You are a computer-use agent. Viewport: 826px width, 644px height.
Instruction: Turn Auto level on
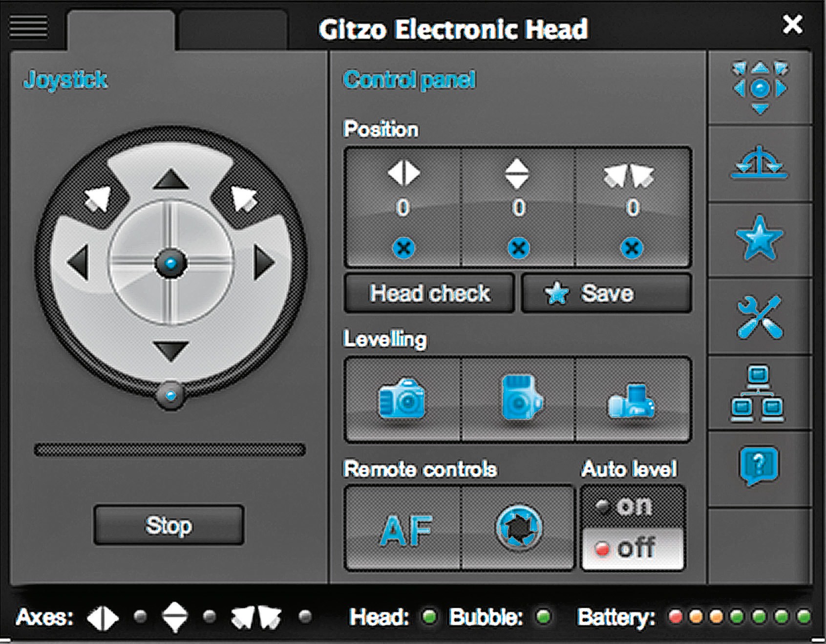(x=633, y=507)
